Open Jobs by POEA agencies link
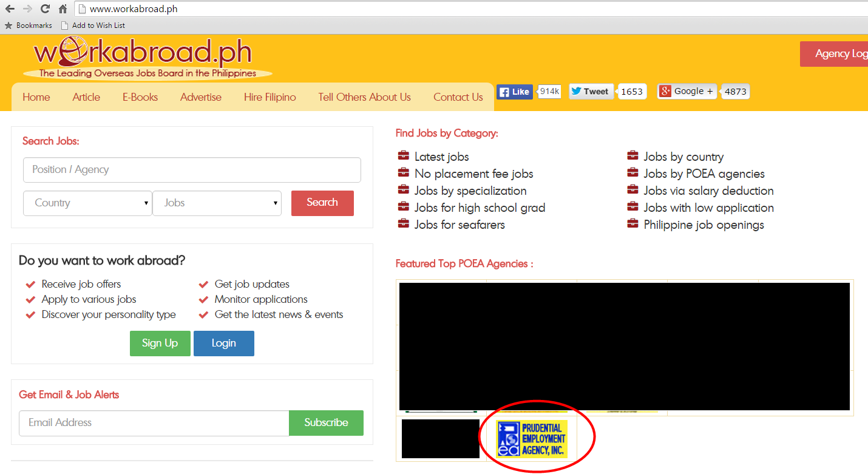 pyautogui.click(x=704, y=174)
